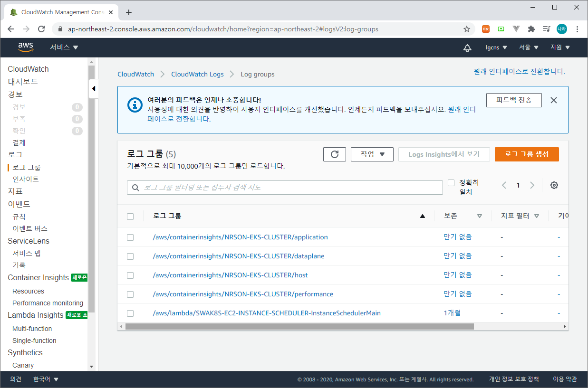Open NRSON-EKS-CLUSTER/application log group
This screenshot has width=588, height=388.
coord(240,237)
